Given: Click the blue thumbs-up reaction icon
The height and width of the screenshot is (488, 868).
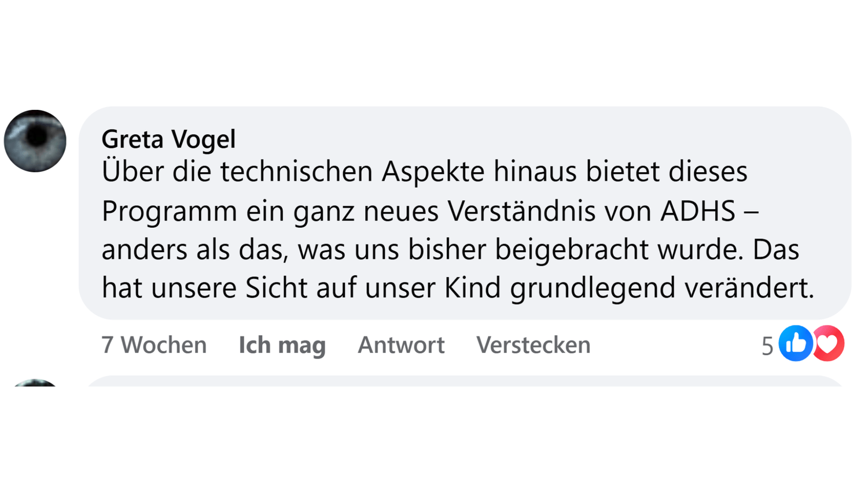Looking at the screenshot, I should (796, 343).
